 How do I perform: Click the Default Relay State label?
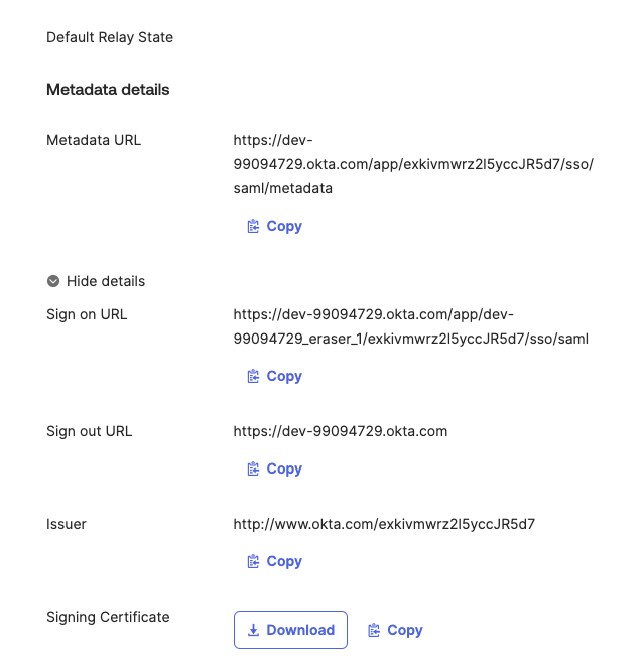coord(110,37)
